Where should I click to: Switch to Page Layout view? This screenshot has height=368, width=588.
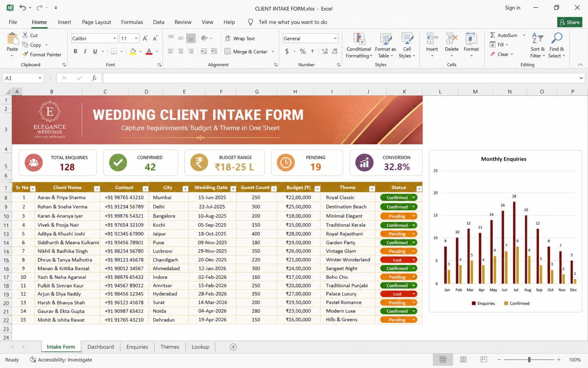click(463, 360)
